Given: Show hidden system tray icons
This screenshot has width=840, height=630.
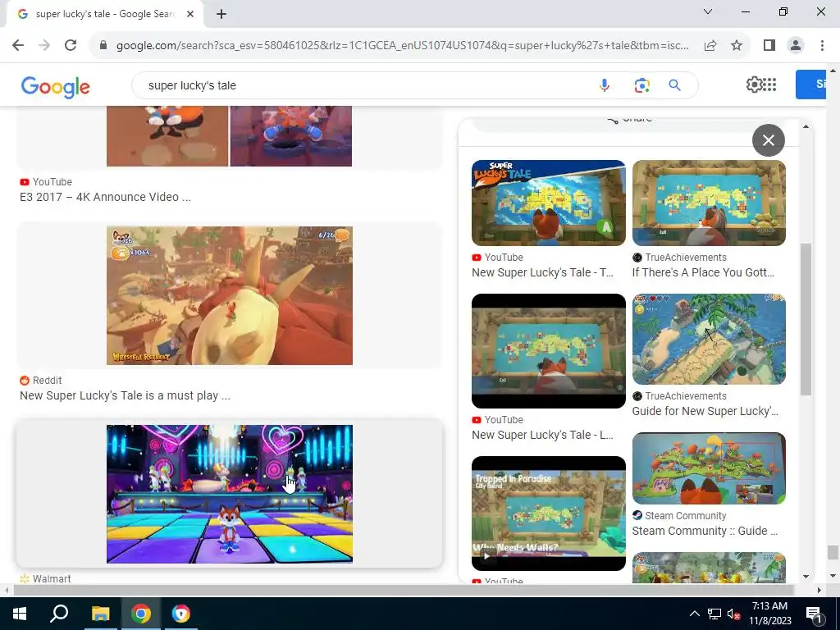Looking at the screenshot, I should [694, 614].
